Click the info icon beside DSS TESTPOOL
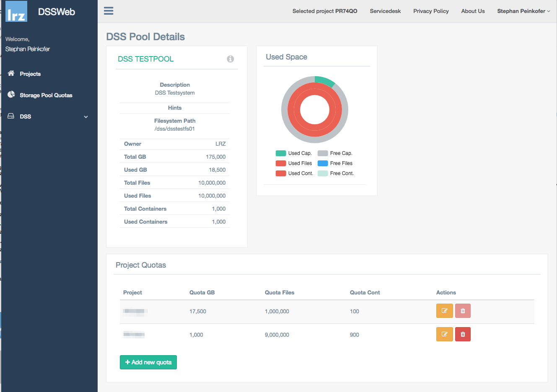Viewport: 557px width, 392px height. (230, 59)
